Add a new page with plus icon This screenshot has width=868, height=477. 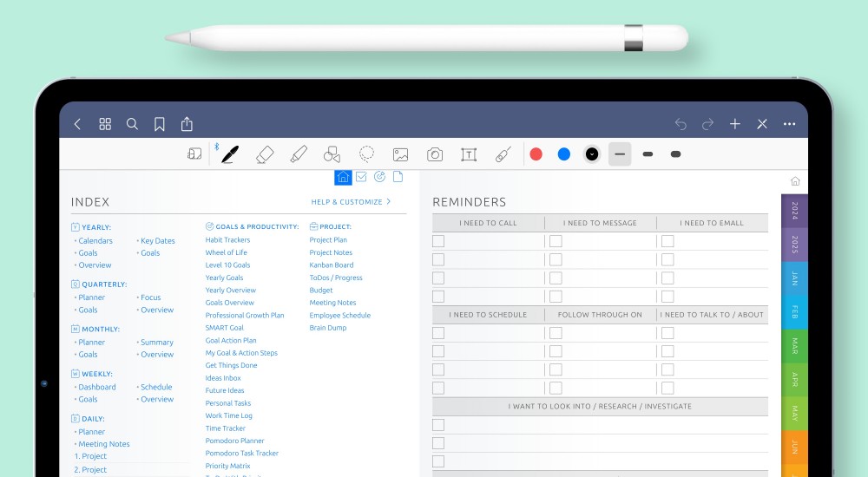coord(734,124)
